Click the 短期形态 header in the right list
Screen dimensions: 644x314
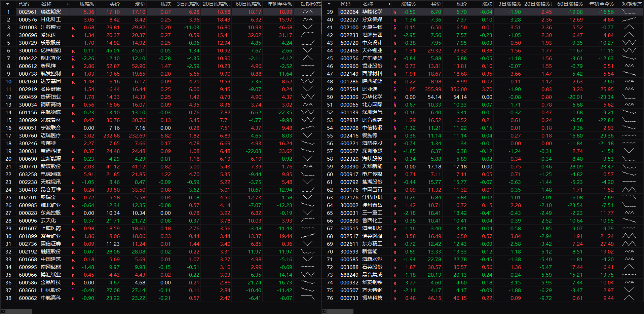(632, 4)
